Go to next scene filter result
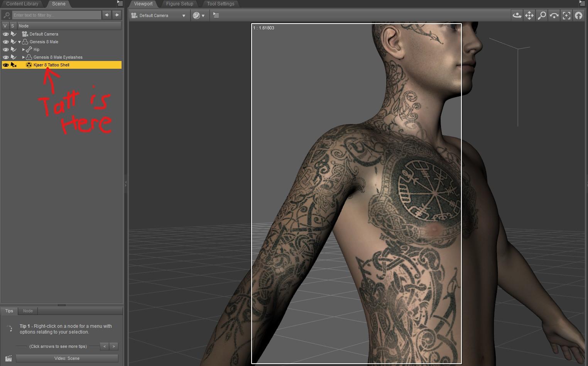The width and height of the screenshot is (588, 366). [117, 15]
